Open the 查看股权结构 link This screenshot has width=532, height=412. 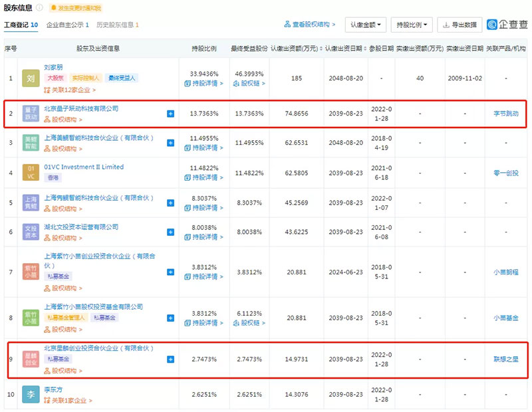310,25
